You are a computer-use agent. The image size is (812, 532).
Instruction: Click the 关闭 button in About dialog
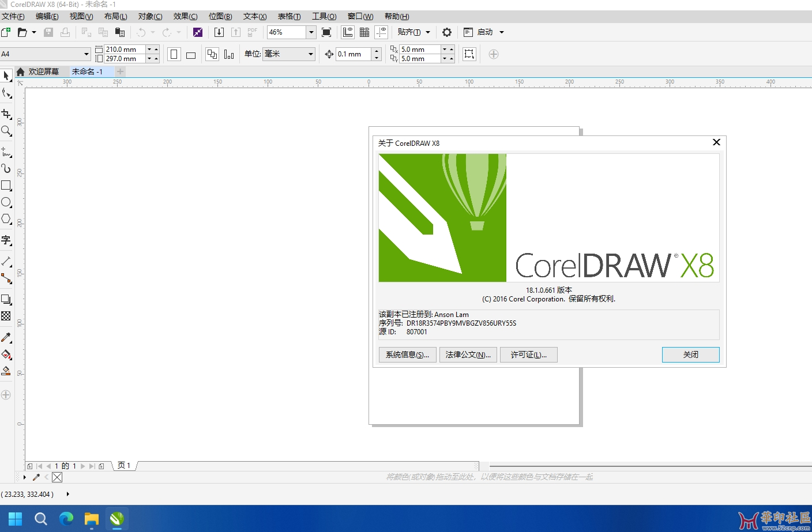pyautogui.click(x=690, y=354)
